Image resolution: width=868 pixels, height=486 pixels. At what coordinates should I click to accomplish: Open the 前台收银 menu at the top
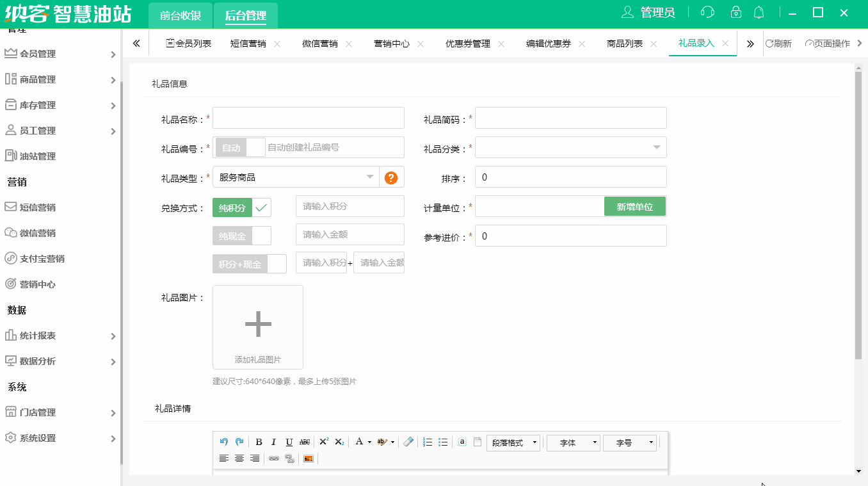179,15
